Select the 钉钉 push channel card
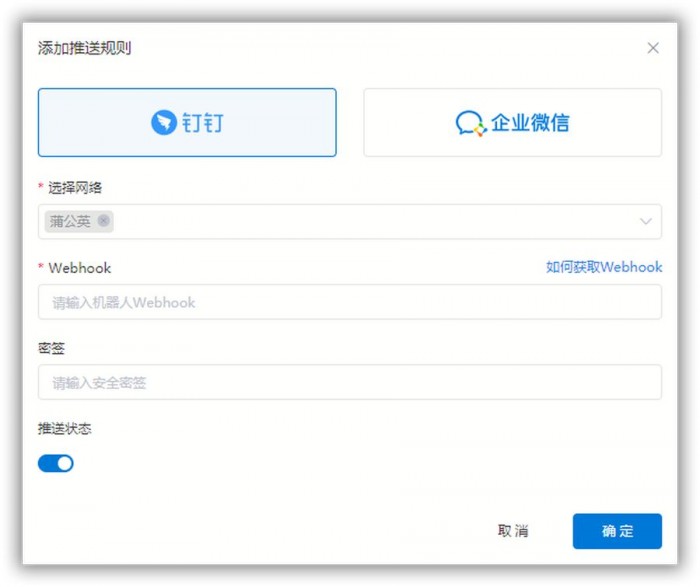 point(187,122)
